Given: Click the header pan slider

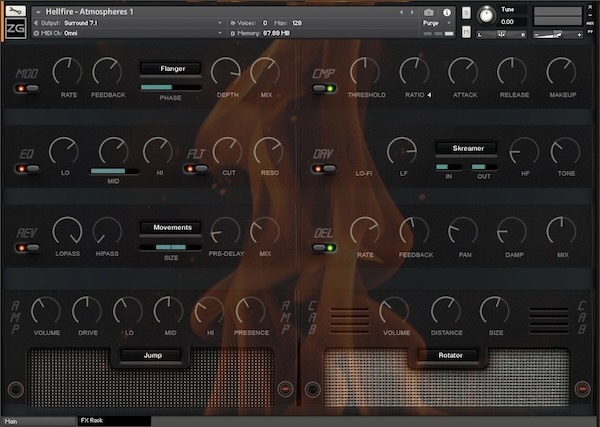Looking at the screenshot, I should tap(501, 35).
